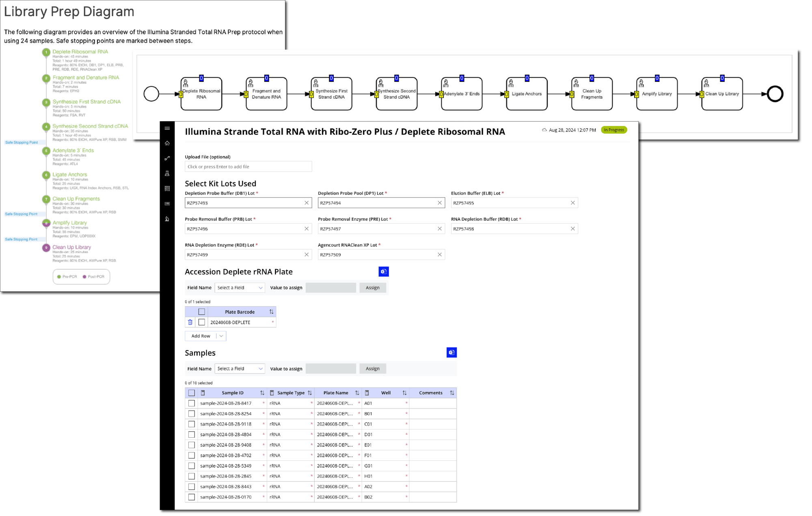Select checkbox for sample-2024-08-28-8254
The width and height of the screenshot is (812, 516).
pos(192,414)
